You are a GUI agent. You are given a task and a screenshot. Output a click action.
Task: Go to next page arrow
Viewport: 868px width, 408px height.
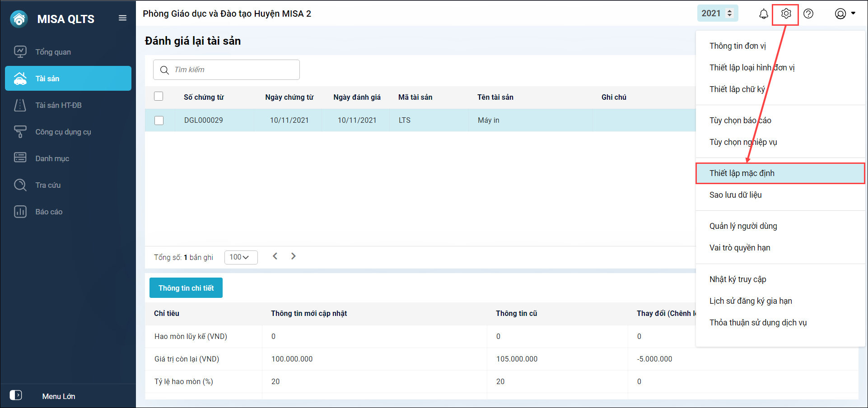click(294, 256)
